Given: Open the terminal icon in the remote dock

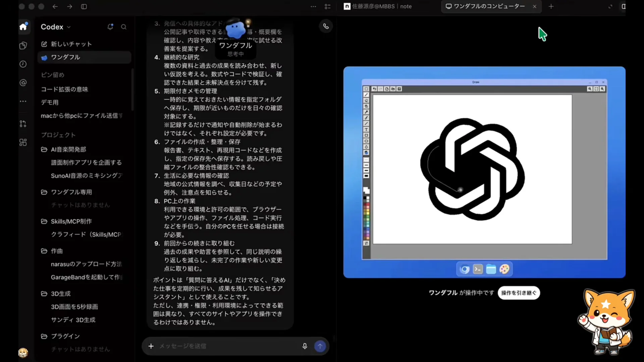Looking at the screenshot, I should tap(478, 269).
